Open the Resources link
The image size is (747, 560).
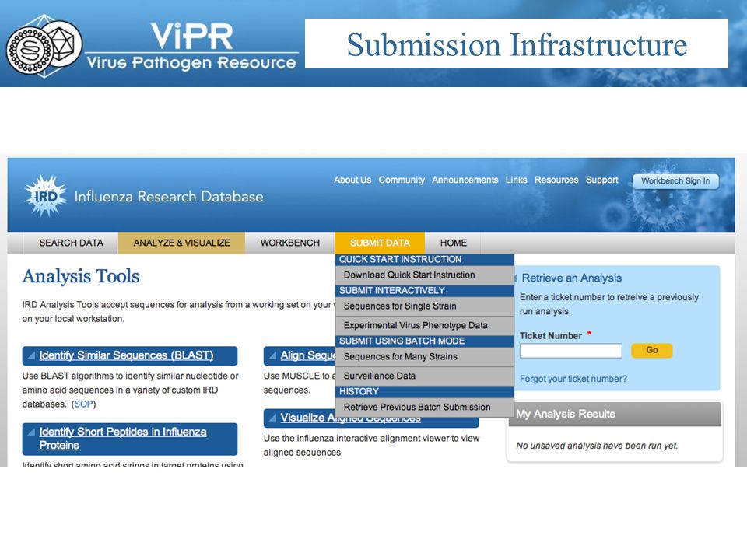click(x=556, y=180)
